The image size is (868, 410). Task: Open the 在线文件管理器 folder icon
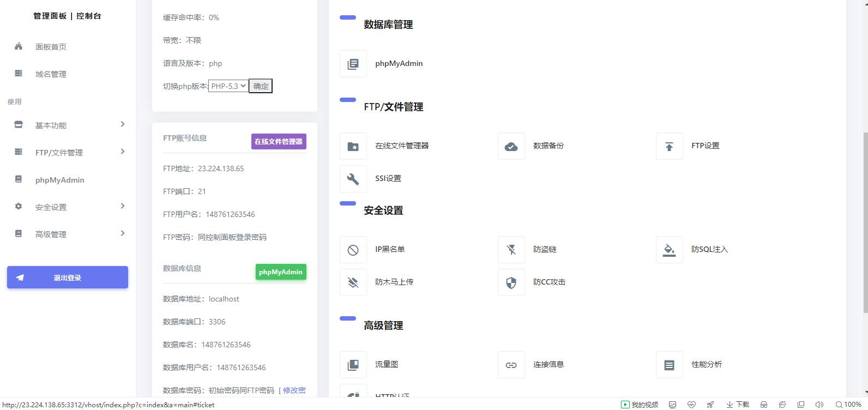coord(353,146)
